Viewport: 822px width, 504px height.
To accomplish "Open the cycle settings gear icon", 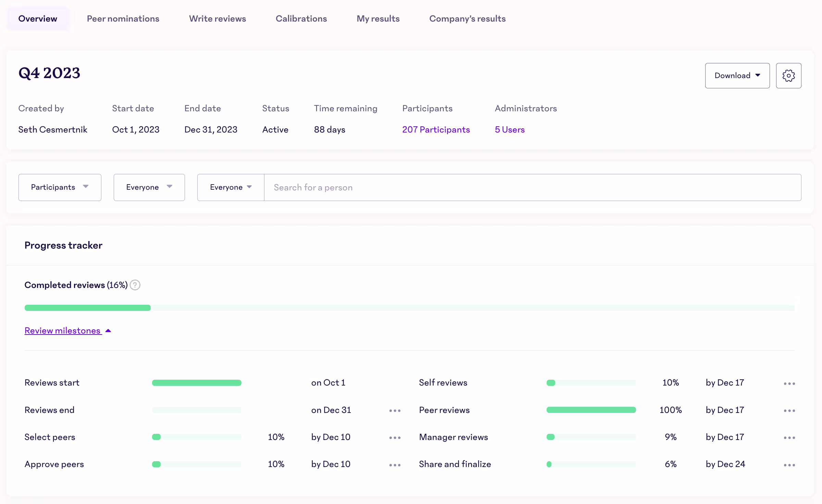I will (x=788, y=75).
